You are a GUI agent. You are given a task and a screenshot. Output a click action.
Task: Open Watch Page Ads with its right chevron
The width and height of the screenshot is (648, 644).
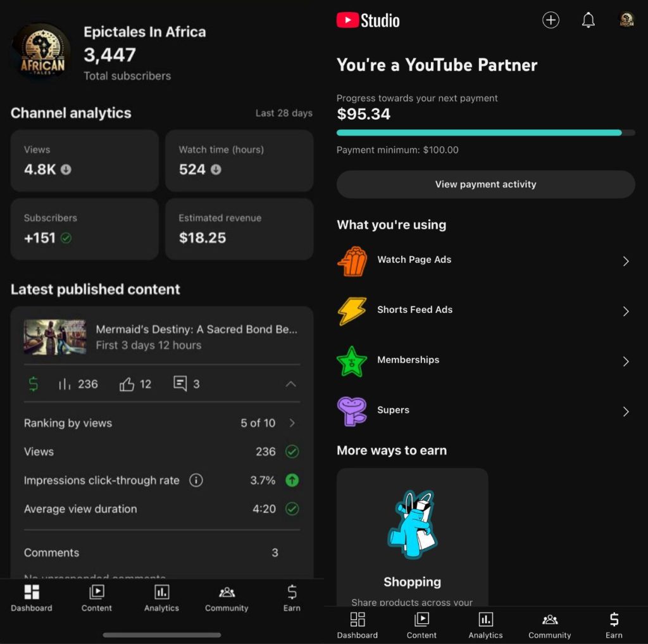click(x=626, y=261)
